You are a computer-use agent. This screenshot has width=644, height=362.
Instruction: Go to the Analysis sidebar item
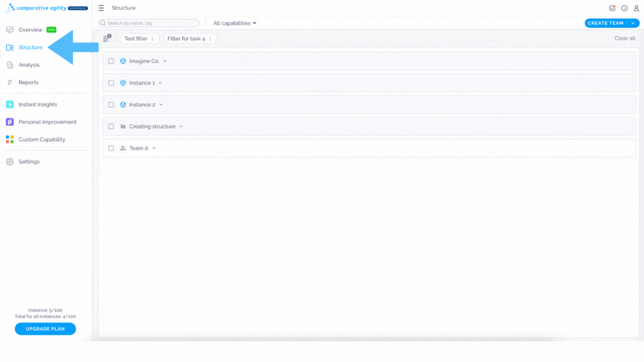29,65
